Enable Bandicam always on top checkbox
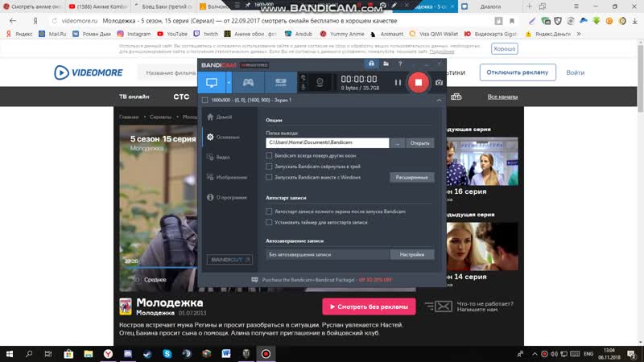This screenshot has height=362, width=644. (x=269, y=155)
